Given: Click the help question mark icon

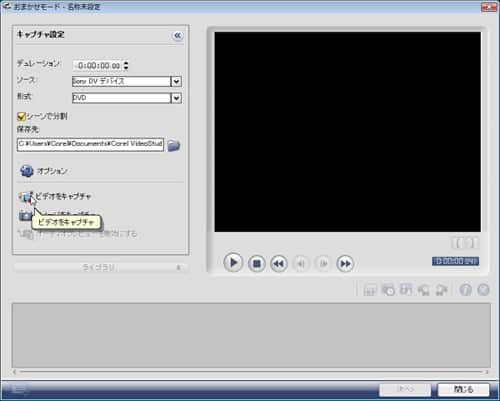Looking at the screenshot, I should pyautogui.click(x=465, y=290).
